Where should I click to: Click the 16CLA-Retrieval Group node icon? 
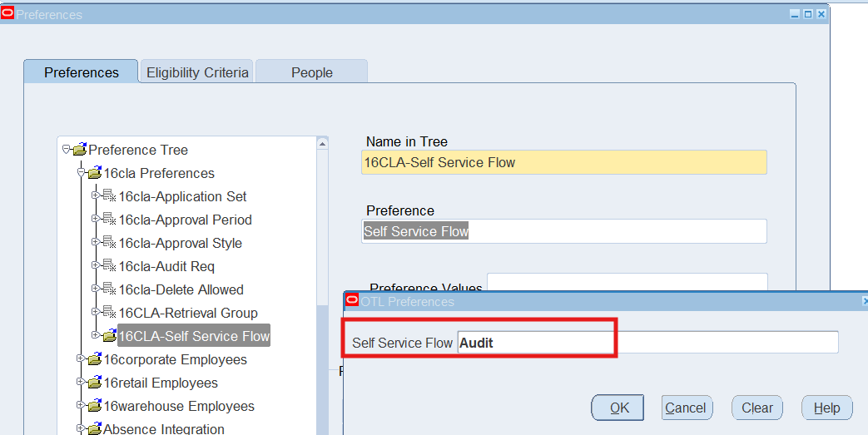(x=109, y=314)
